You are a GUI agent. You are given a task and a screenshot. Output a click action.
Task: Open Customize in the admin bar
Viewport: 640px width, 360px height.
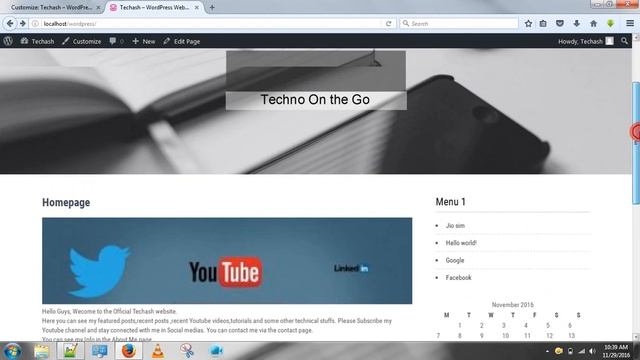tap(82, 41)
